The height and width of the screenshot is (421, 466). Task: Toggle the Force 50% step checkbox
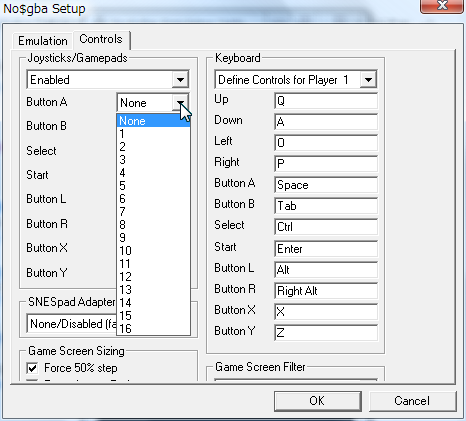[32, 368]
